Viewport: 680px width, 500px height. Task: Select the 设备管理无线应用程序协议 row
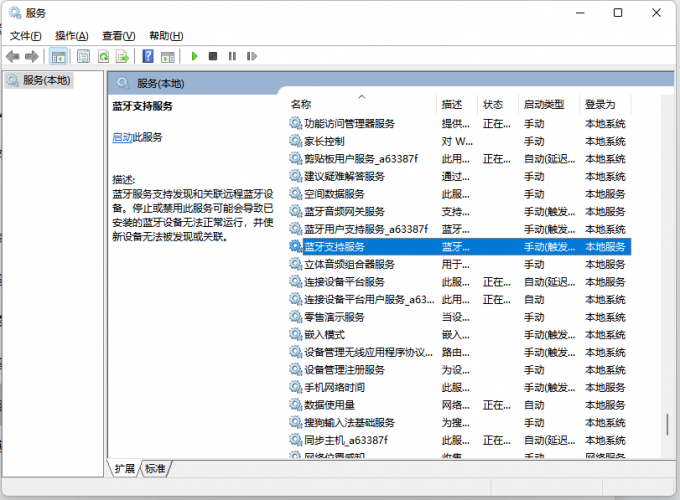tap(459, 353)
